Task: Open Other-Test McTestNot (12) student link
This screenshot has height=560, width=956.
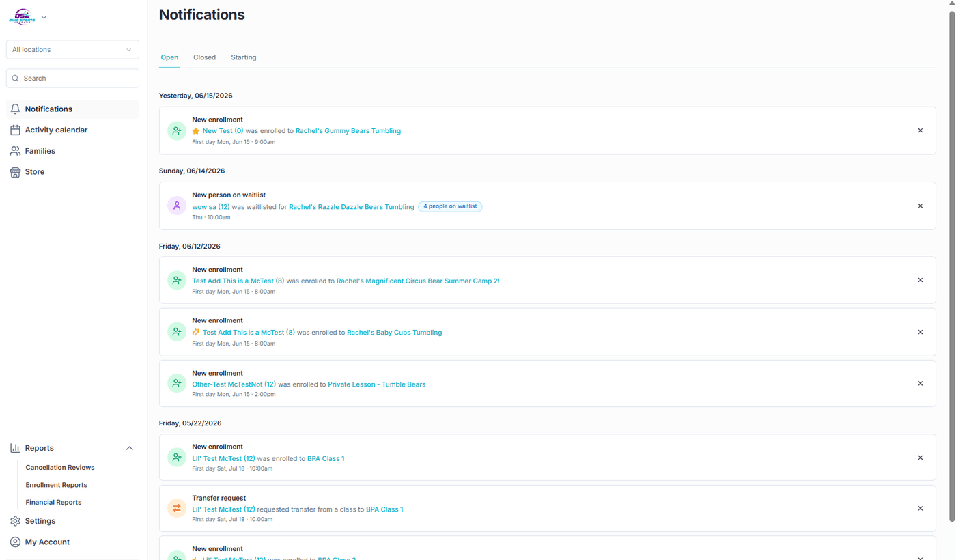Action: click(x=234, y=384)
